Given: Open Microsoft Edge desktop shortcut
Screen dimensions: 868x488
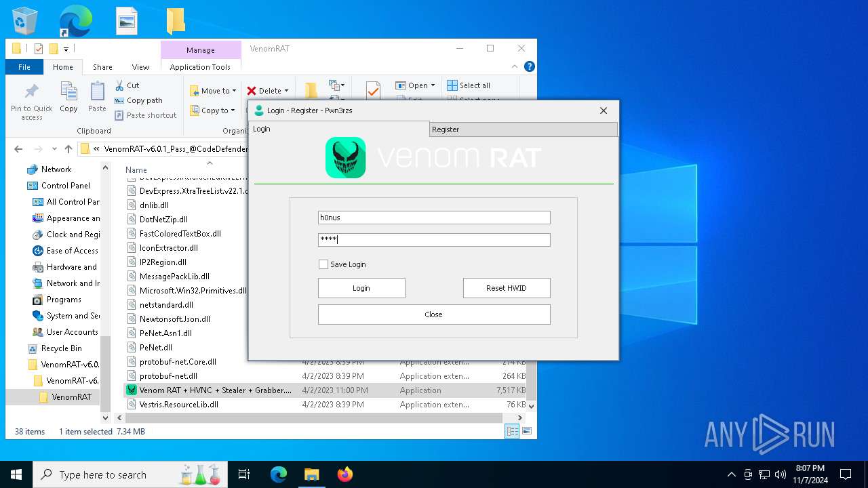Looking at the screenshot, I should tap(75, 20).
